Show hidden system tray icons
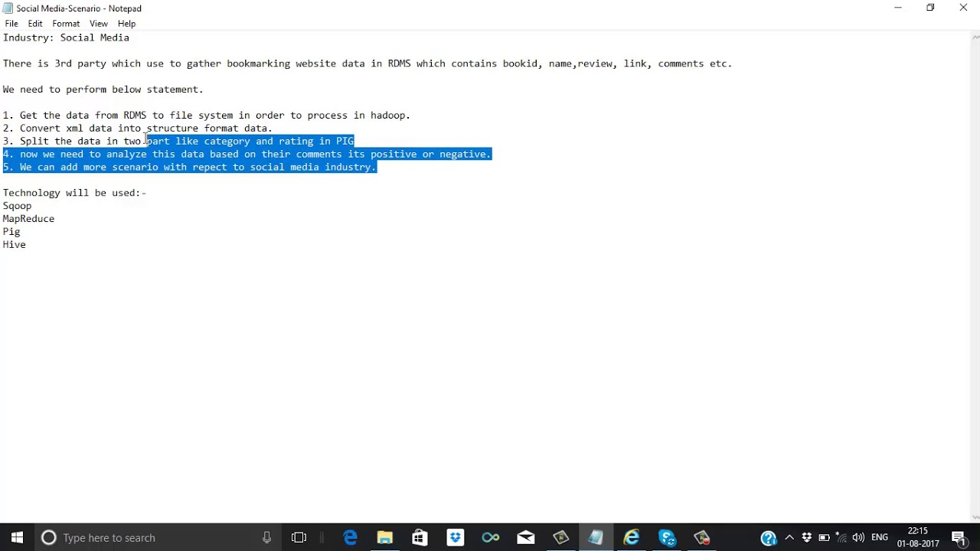Viewport: 980px width, 551px height. [789, 537]
